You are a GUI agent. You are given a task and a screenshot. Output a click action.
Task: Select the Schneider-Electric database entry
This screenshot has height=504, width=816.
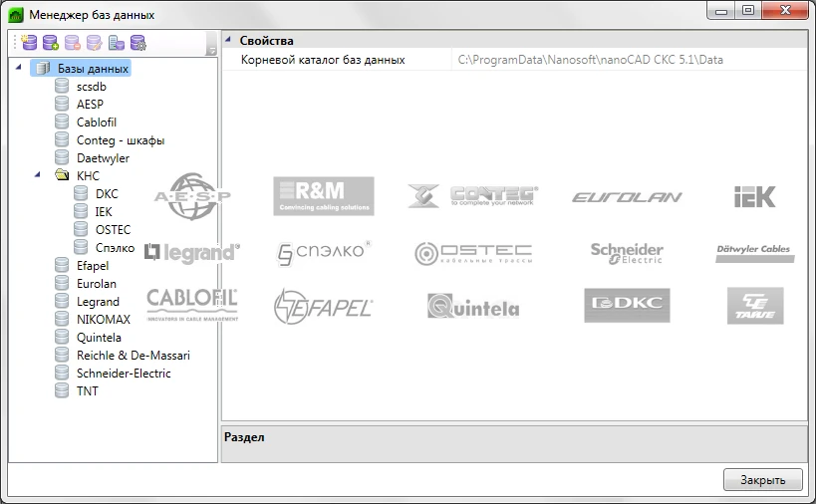click(x=124, y=374)
